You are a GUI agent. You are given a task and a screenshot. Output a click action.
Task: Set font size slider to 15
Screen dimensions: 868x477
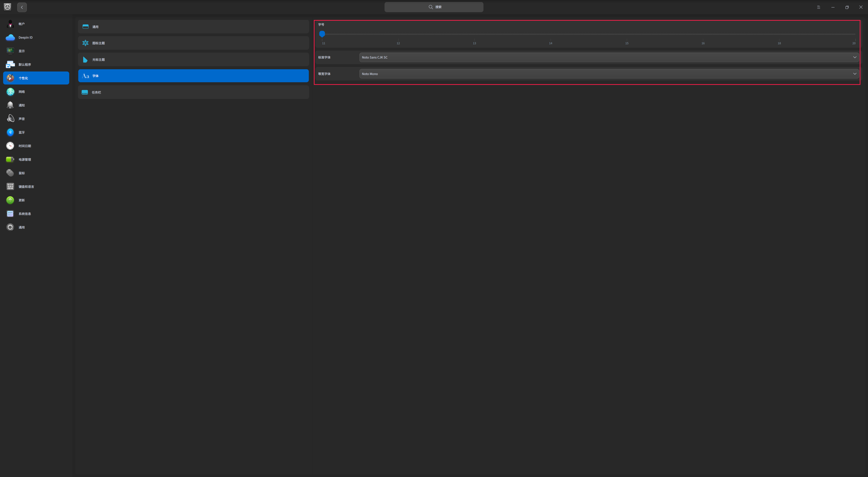click(627, 34)
